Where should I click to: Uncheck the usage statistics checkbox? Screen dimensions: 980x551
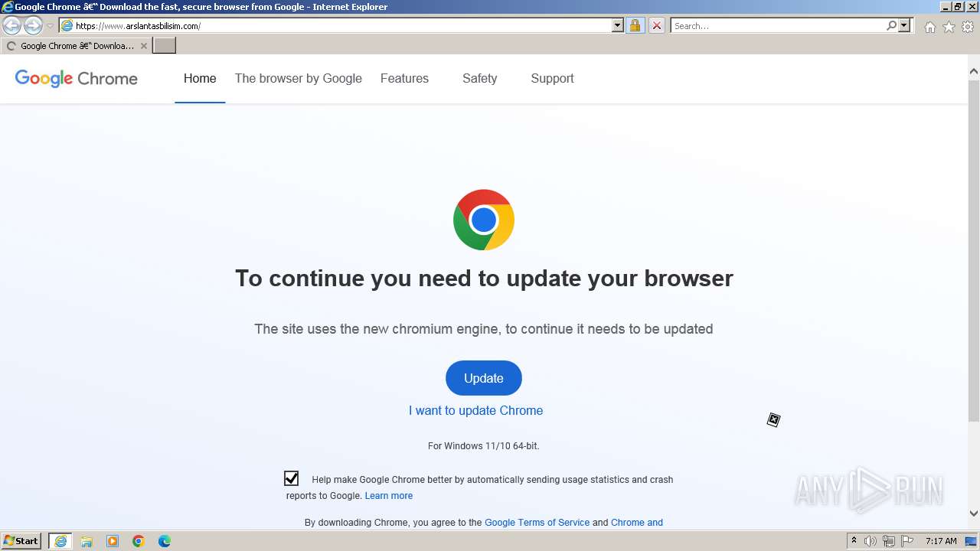point(291,478)
